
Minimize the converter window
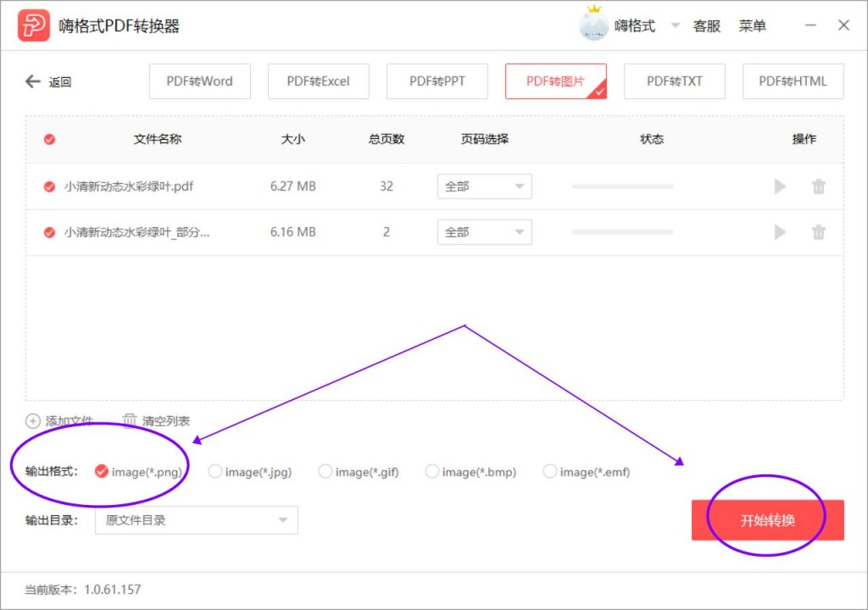point(810,25)
